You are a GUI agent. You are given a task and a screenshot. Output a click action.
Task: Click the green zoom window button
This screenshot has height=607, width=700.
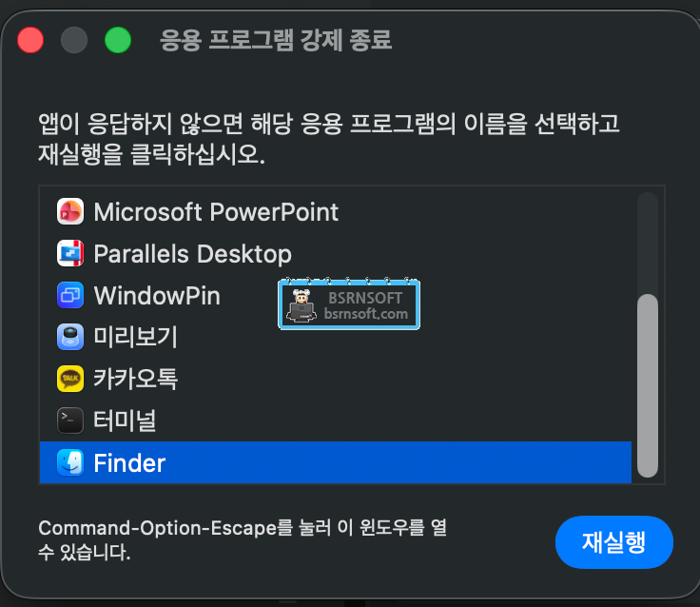[118, 40]
